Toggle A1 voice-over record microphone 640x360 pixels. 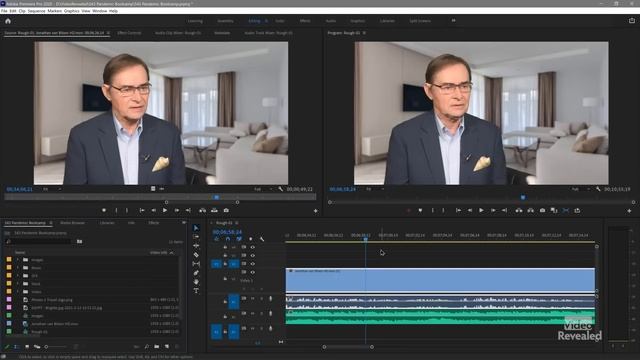(x=270, y=299)
